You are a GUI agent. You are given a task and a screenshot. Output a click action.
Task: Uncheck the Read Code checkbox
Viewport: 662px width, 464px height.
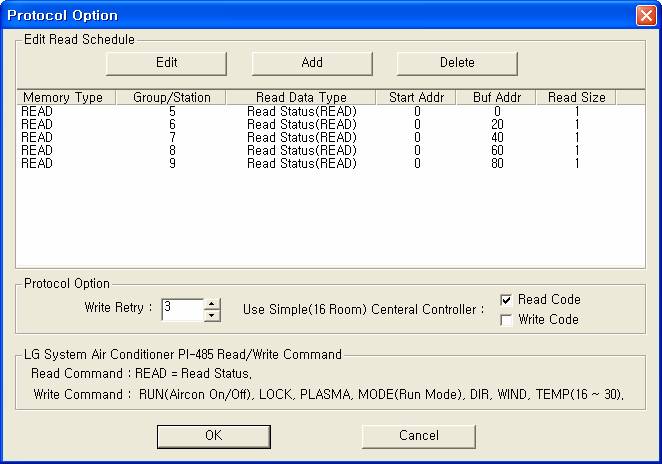pyautogui.click(x=506, y=300)
